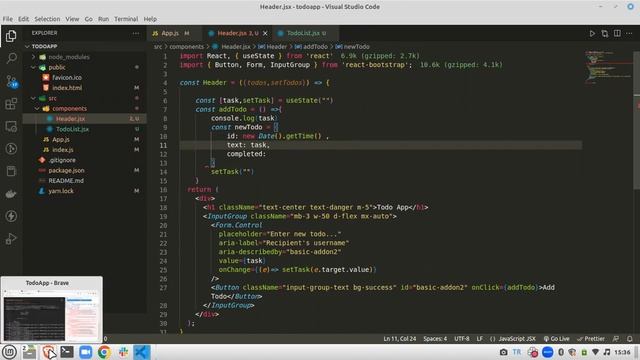Open the Selection menu
This screenshot has width=640, height=360.
[47, 19]
